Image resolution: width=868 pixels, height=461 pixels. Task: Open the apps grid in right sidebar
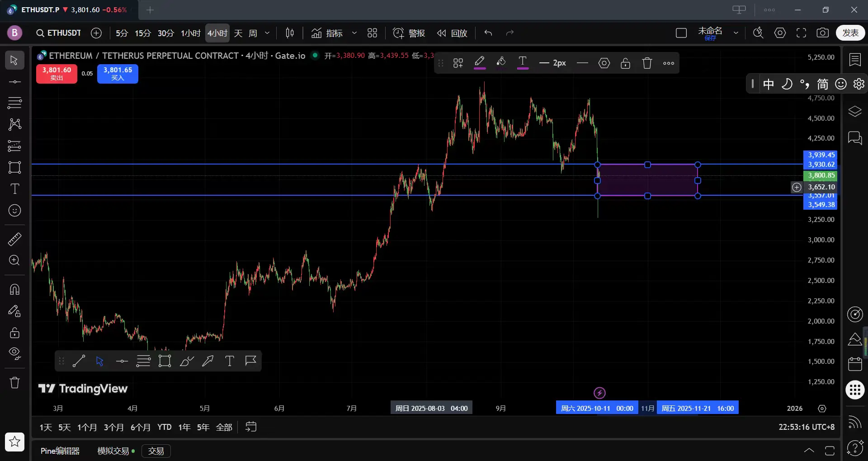[855, 390]
